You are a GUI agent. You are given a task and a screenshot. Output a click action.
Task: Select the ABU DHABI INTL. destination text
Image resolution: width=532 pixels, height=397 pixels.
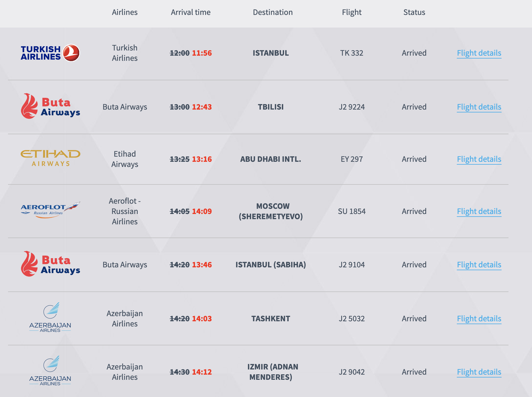click(271, 159)
